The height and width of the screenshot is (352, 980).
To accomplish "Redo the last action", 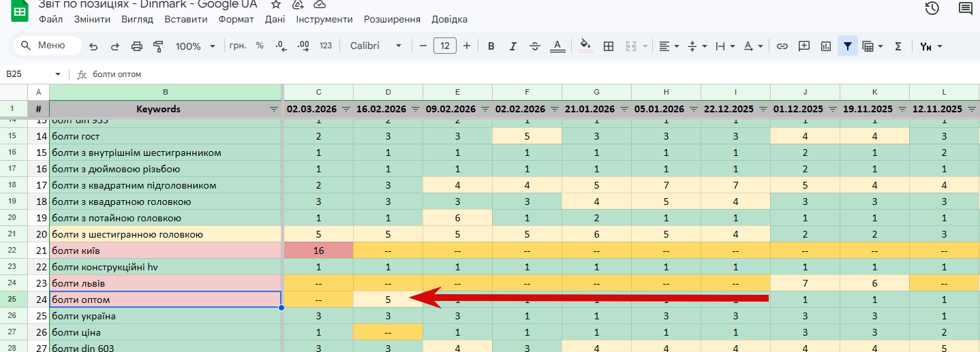I will [115, 46].
